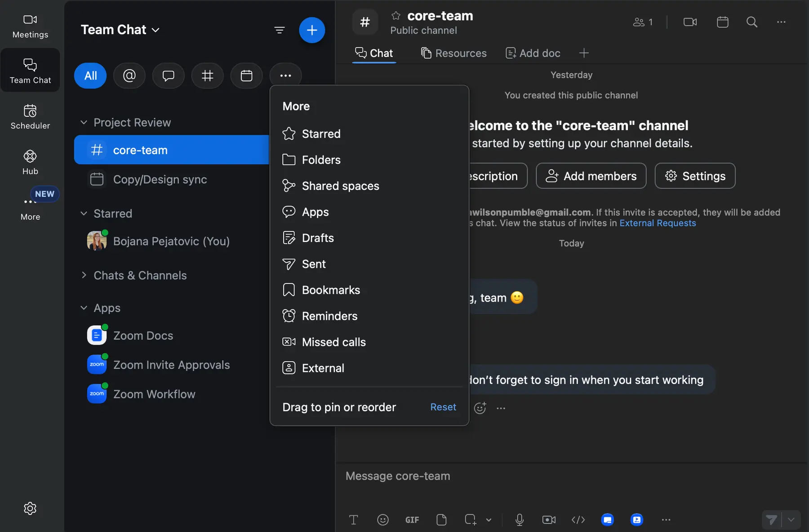Search in the core-team channel
Screen dimensions: 809x532
(752, 22)
